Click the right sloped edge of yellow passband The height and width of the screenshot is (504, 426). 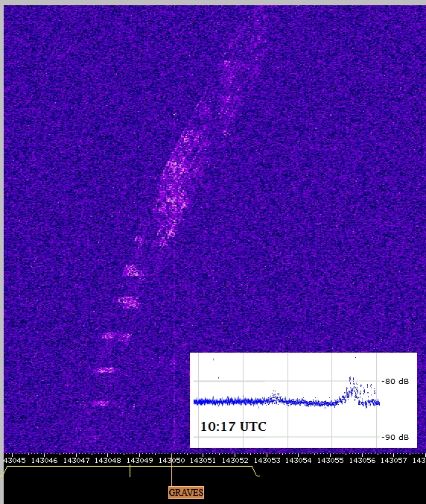point(255,471)
